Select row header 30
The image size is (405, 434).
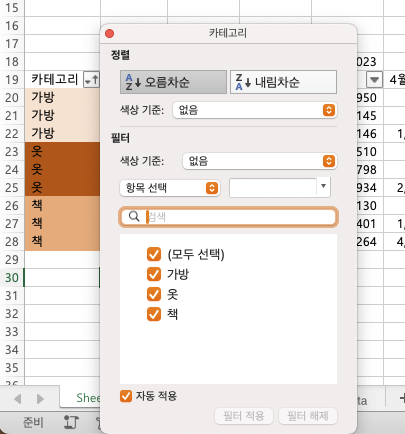pos(12,278)
